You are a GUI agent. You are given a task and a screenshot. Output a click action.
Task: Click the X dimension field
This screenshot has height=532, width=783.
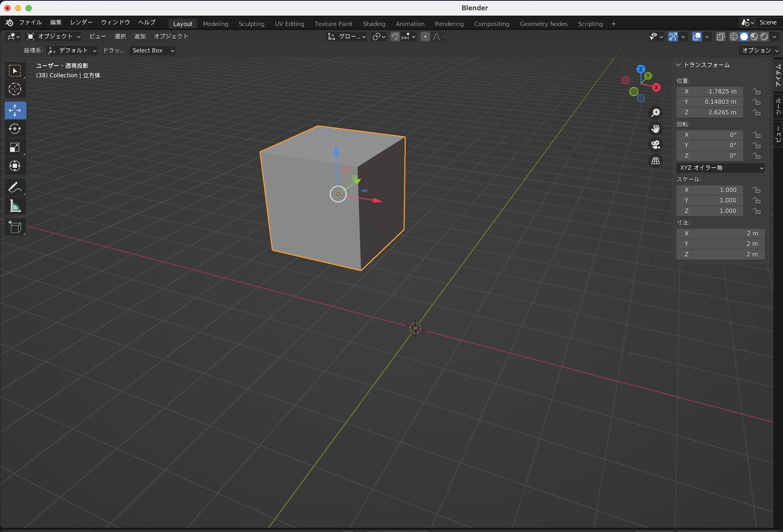(720, 234)
